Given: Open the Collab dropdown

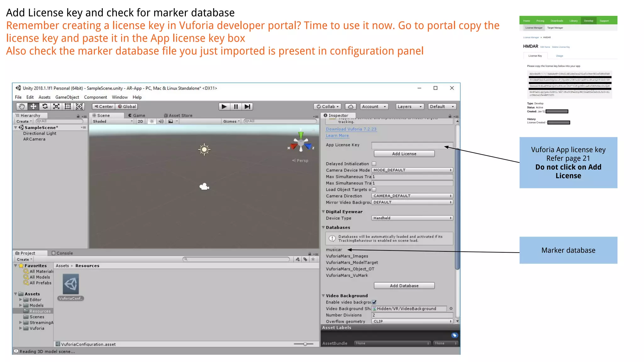Looking at the screenshot, I should (x=328, y=107).
